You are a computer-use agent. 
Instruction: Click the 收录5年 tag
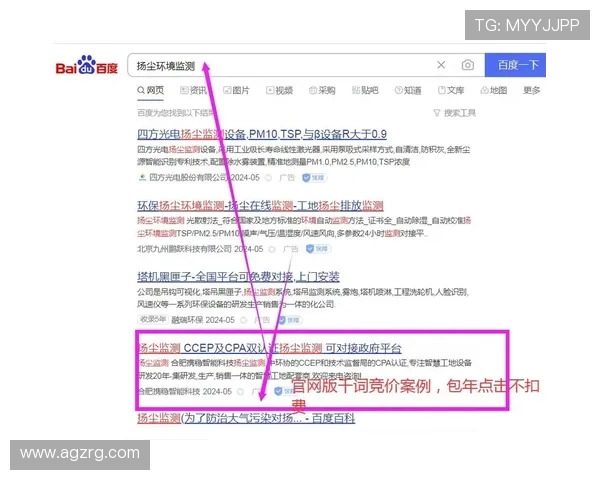(x=153, y=320)
